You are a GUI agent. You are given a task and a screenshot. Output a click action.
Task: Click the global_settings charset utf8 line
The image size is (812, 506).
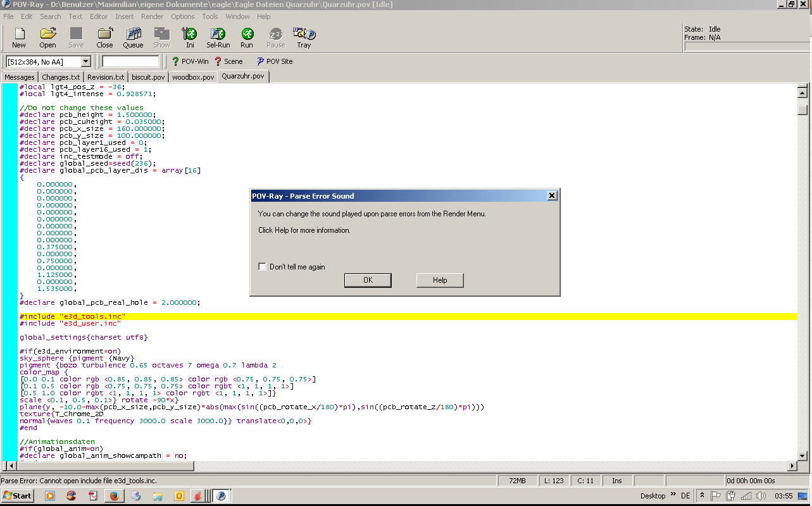(84, 337)
